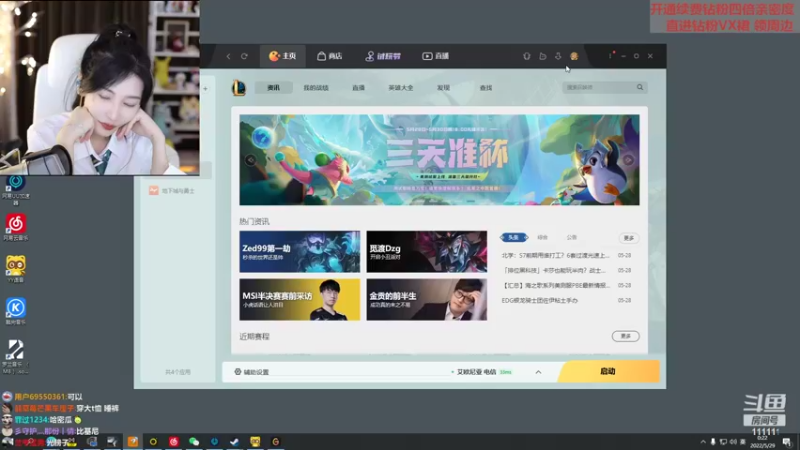Open the 网易UU加速器 desktop shortcut
Image resolution: width=800 pixels, height=450 pixels.
[16, 189]
